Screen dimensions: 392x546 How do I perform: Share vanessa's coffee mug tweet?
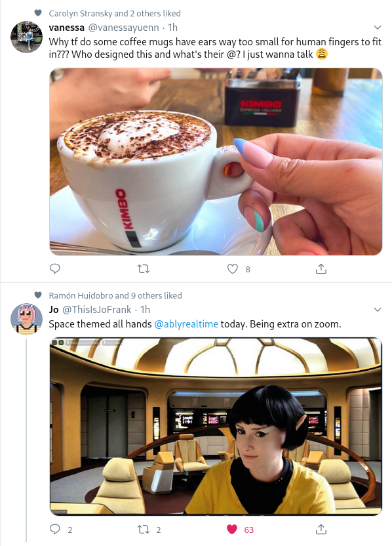click(321, 269)
